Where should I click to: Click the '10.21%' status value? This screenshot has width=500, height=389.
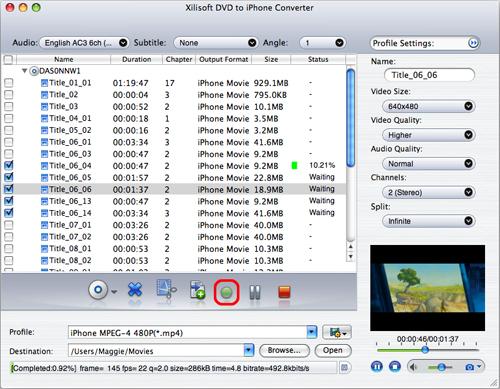pos(322,165)
